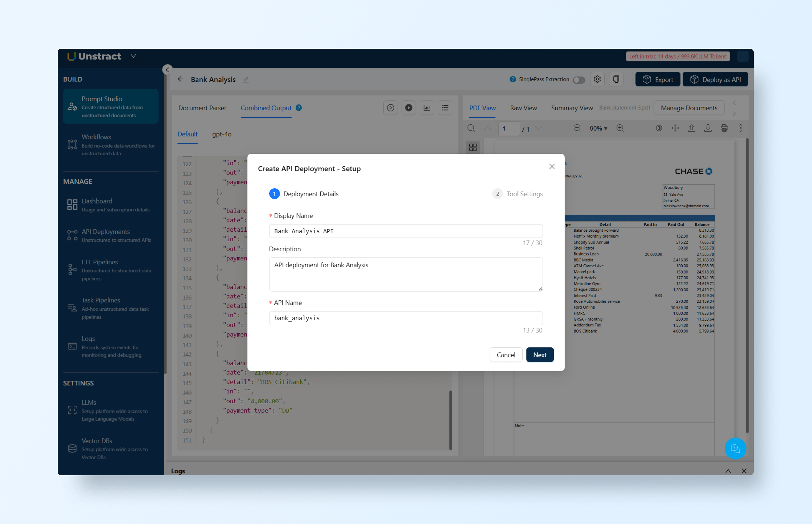
Task: Expand the Unstract organization dropdown chevron
Action: point(134,56)
